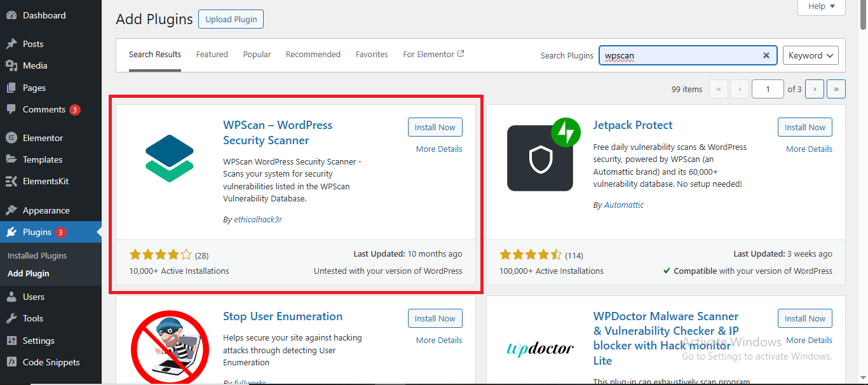Open More Details for WPScan
The image size is (868, 385).
click(x=439, y=149)
